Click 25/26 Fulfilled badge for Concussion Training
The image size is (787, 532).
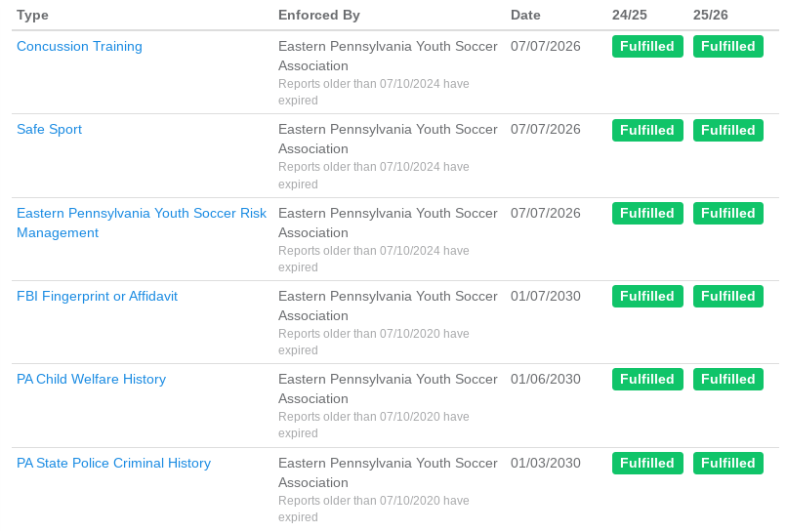coord(728,46)
